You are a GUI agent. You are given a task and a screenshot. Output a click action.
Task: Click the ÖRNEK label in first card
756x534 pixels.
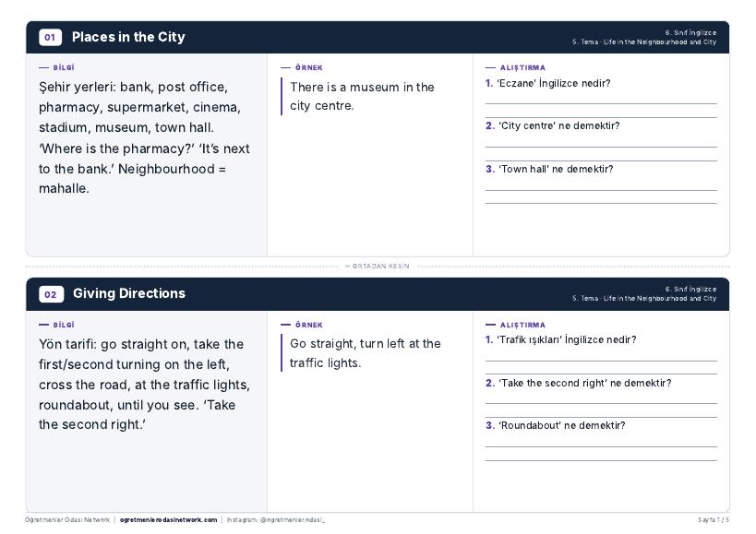pyautogui.click(x=309, y=68)
